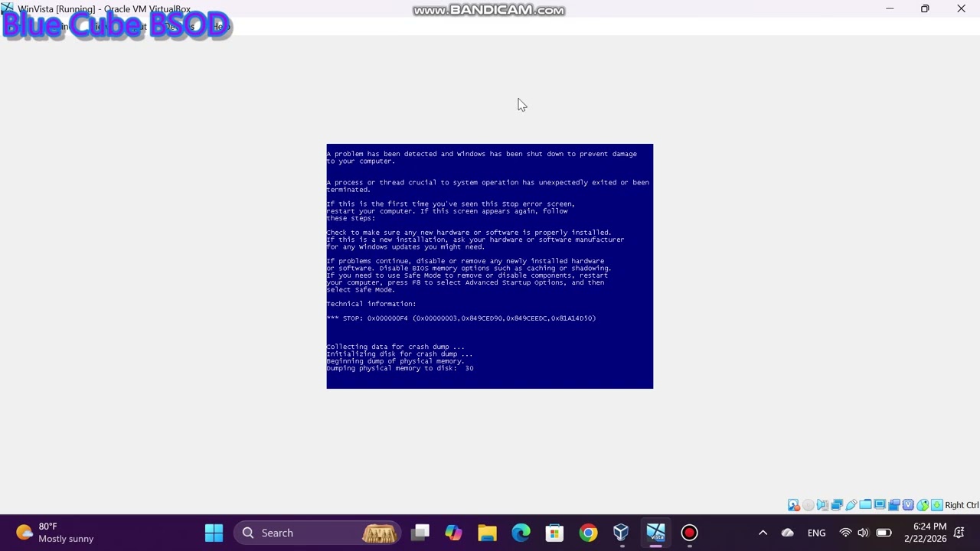Viewport: 980px width, 551px height.
Task: Click the CPU virtualization 'V' status icon
Action: tap(908, 505)
